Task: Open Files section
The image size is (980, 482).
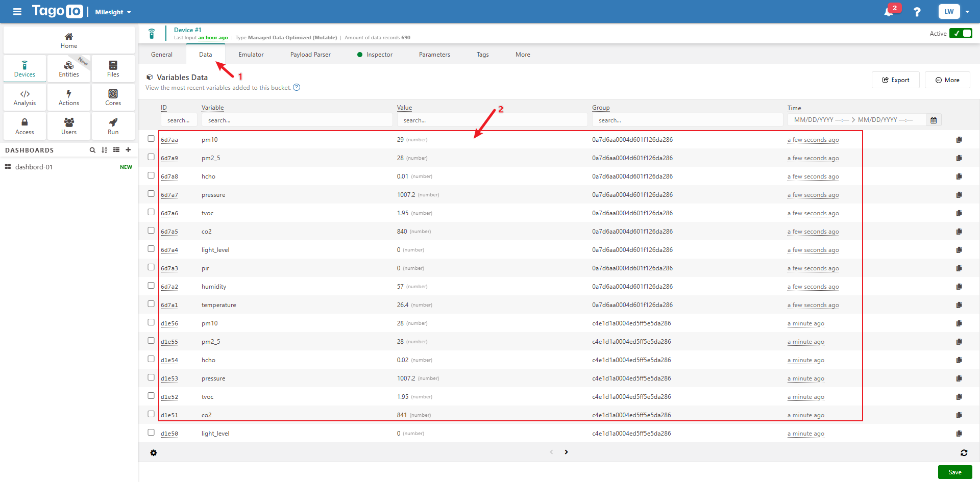Action: tap(113, 69)
